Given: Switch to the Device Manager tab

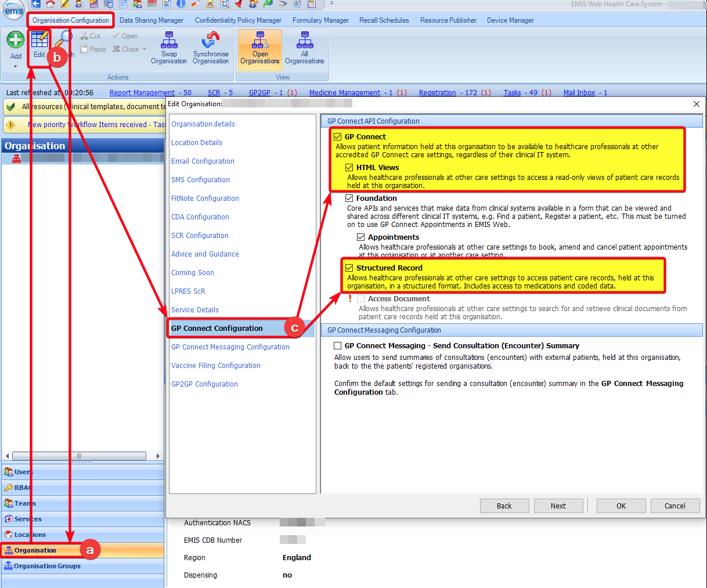Looking at the screenshot, I should coord(510,20).
